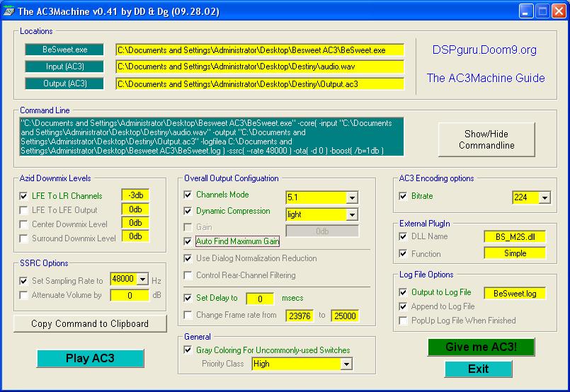Open The AC3Machine Guide link
Viewport: 570px width, 392px height.
pos(486,78)
